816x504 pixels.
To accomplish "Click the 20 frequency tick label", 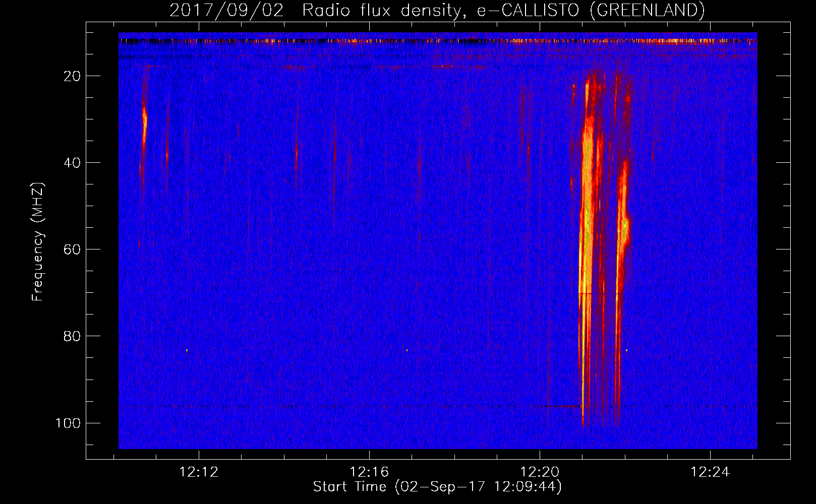I will click(x=72, y=76).
